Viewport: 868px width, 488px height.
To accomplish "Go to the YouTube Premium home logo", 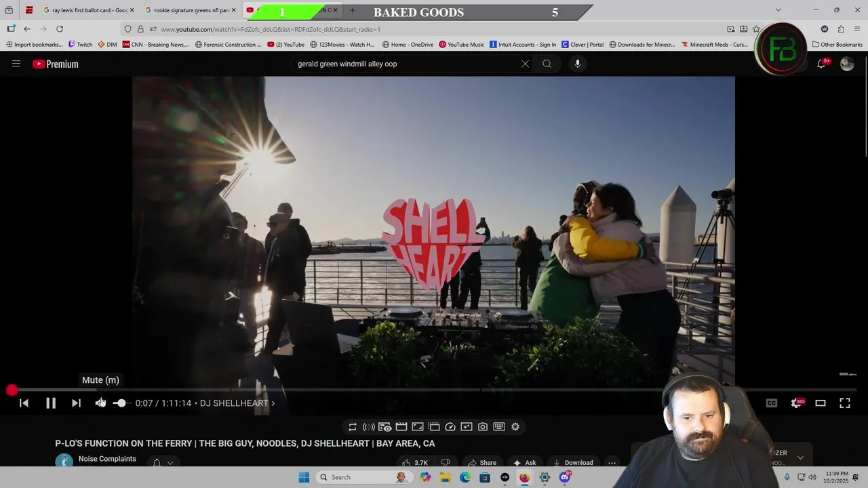I will click(56, 64).
